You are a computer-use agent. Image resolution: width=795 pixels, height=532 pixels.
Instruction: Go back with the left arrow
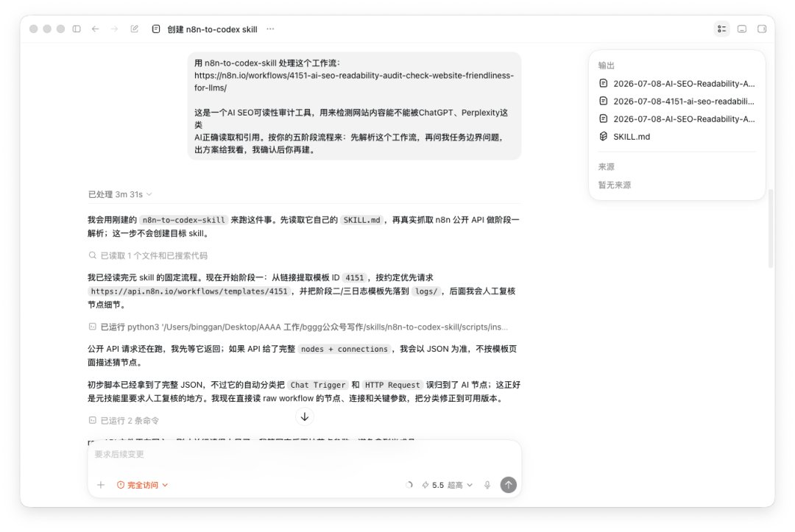[x=95, y=29]
